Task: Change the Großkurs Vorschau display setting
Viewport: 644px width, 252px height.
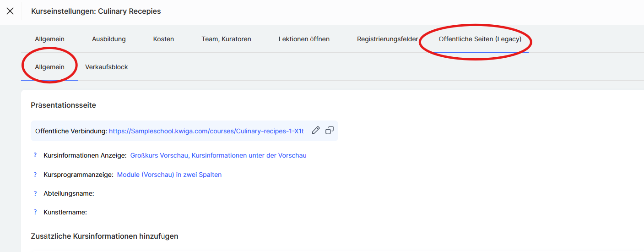Action: coord(218,155)
